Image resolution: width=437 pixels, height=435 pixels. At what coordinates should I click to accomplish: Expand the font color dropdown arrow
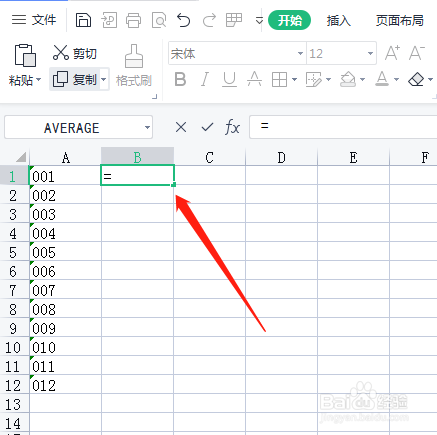[396, 80]
